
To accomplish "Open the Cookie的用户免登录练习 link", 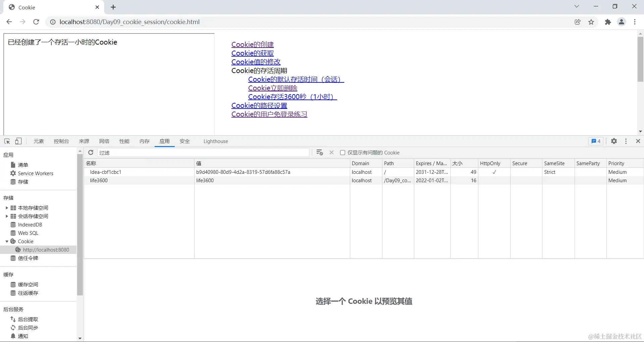I will 269,114.
